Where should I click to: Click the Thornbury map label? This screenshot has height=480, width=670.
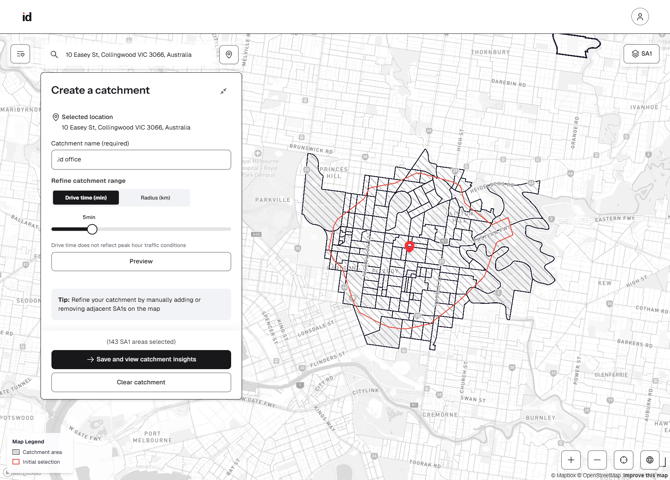pos(490,52)
